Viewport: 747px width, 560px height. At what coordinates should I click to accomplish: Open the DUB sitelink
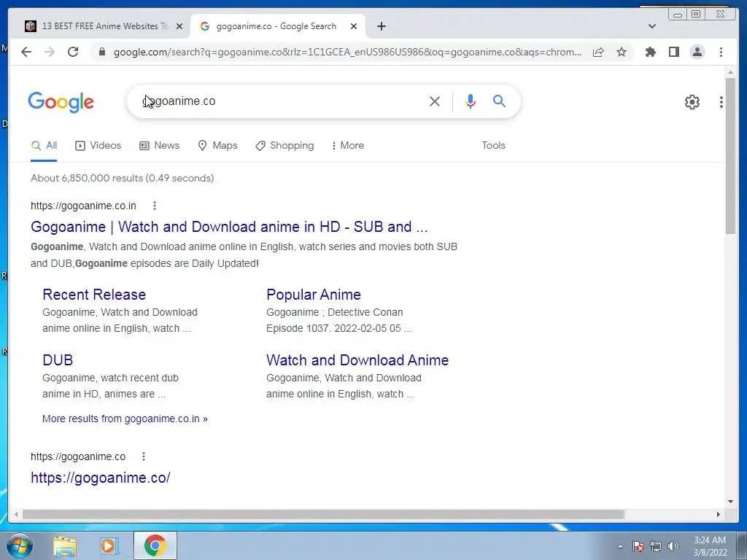pos(58,360)
